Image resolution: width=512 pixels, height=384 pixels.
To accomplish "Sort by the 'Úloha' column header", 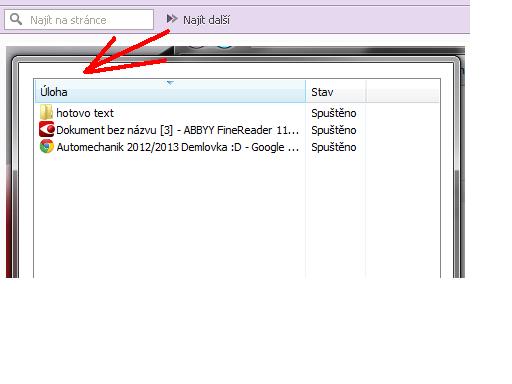I will [x=170, y=92].
